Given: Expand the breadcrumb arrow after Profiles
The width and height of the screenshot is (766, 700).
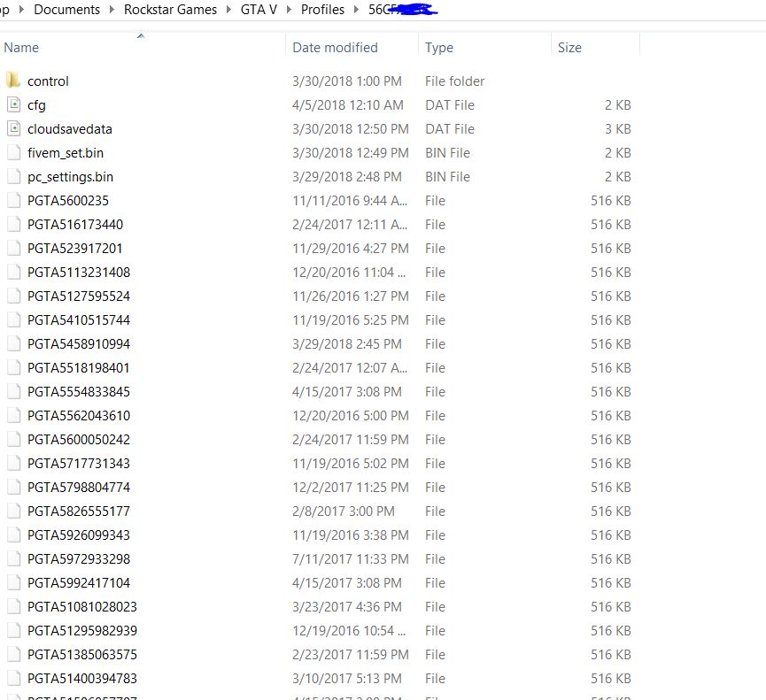Looking at the screenshot, I should 357,9.
